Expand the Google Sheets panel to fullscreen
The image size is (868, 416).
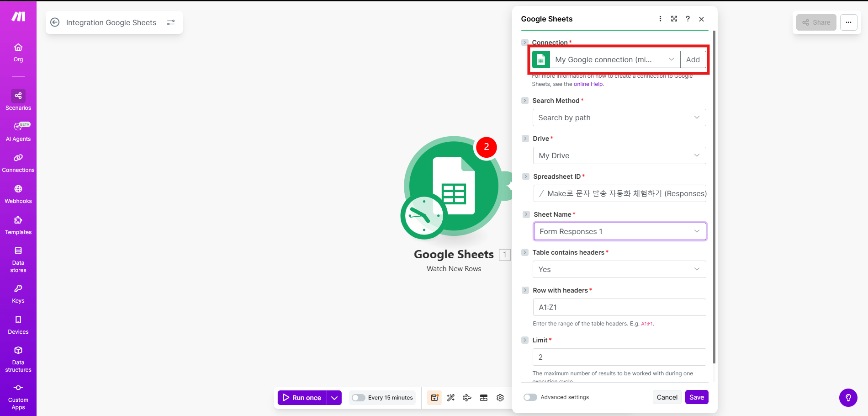[674, 19]
